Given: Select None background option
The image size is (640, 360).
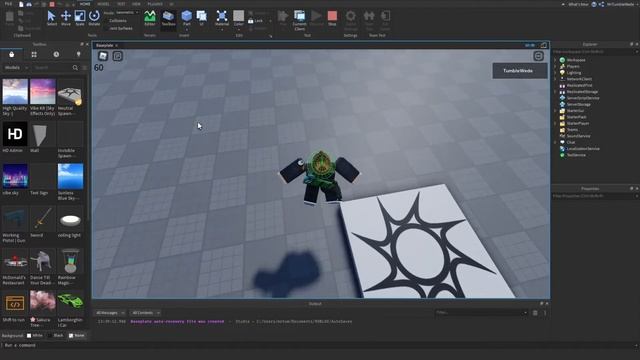Looking at the screenshot, I should click(77, 336).
